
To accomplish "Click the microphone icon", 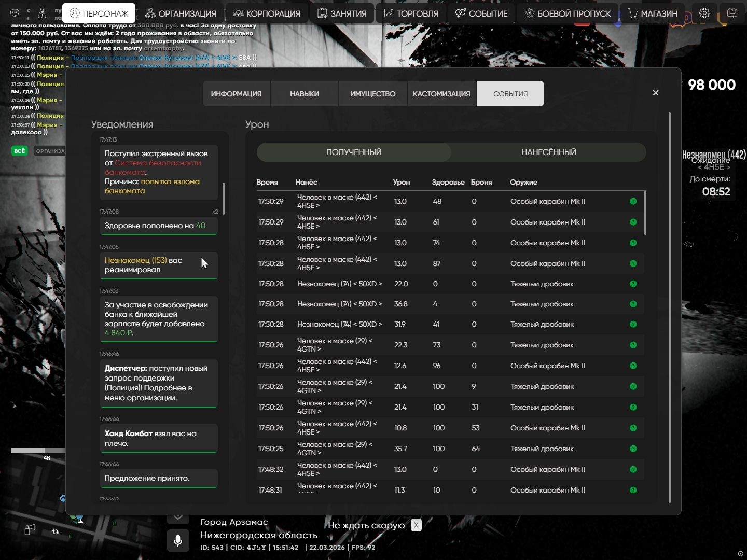I will click(178, 541).
